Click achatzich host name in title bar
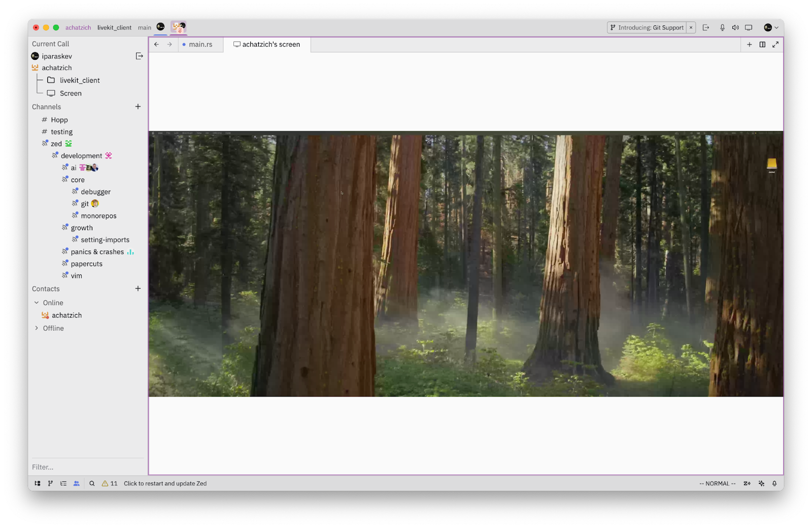The width and height of the screenshot is (812, 528). 78,27
